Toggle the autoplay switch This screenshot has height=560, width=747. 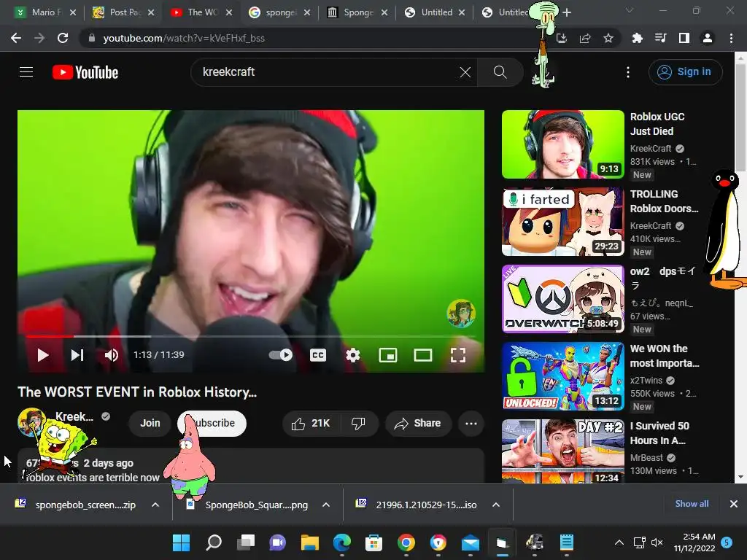(281, 355)
